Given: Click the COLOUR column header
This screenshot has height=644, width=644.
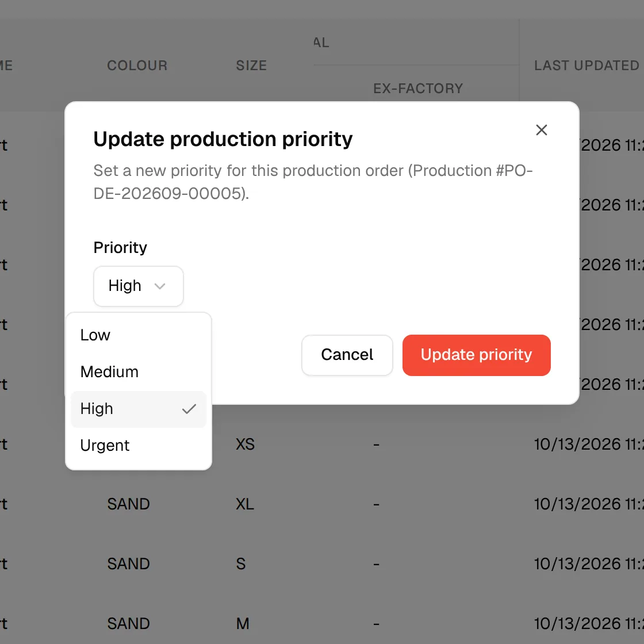Looking at the screenshot, I should point(137,66).
